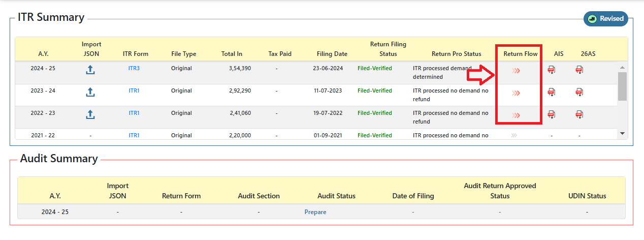Open ITR3 form link for 2024 - 25
Viewport: 644px width, 240px height.
point(134,68)
